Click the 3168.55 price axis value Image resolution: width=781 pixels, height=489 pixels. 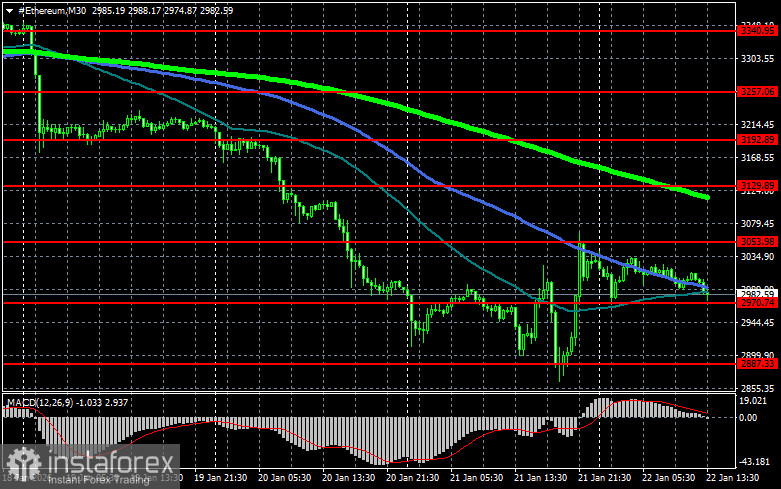click(758, 157)
